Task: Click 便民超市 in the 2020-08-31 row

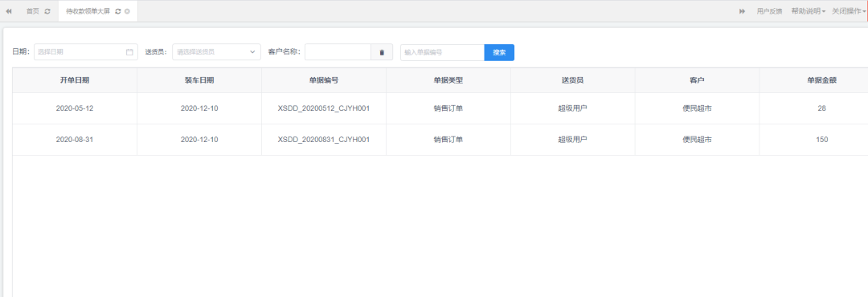Action: coord(697,140)
